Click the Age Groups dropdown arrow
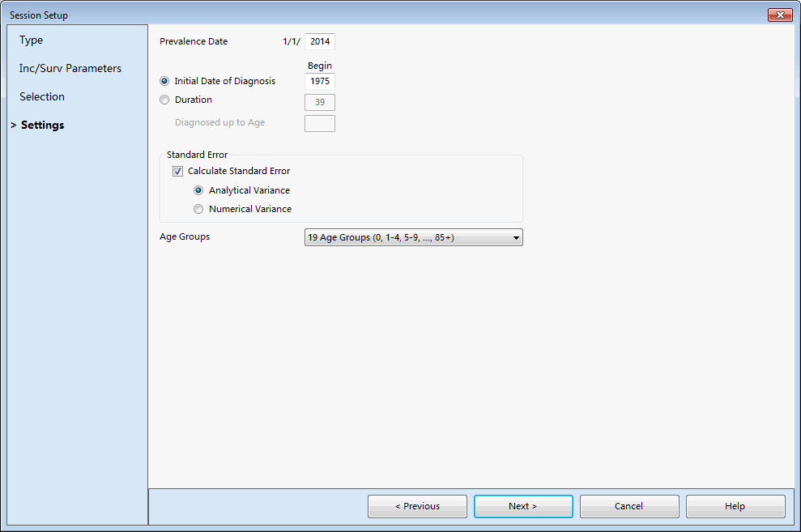The width and height of the screenshot is (801, 532). (x=516, y=238)
